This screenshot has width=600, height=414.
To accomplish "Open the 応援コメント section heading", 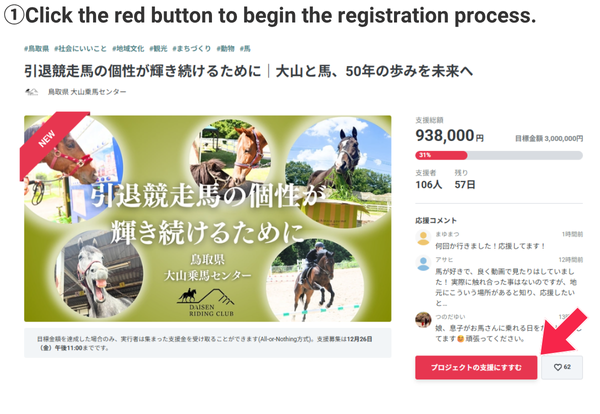I will coord(436,220).
